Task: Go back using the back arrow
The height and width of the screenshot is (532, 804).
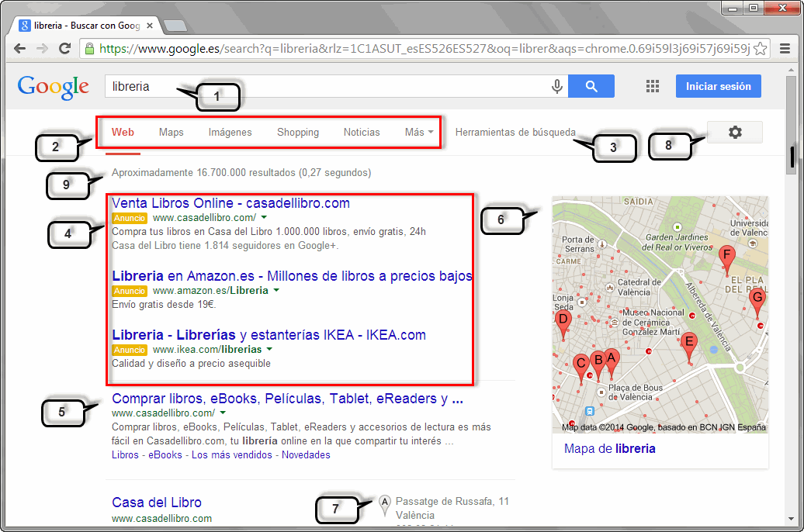Action: click(20, 47)
